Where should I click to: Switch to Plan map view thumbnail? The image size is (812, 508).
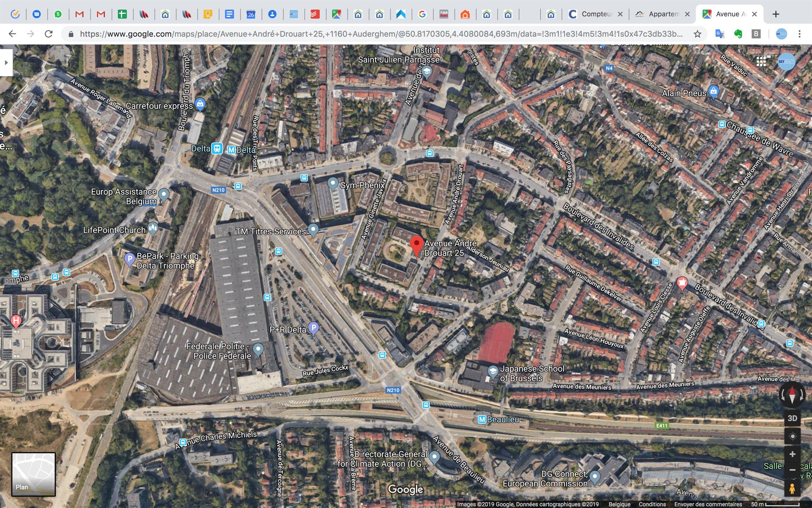(33, 474)
